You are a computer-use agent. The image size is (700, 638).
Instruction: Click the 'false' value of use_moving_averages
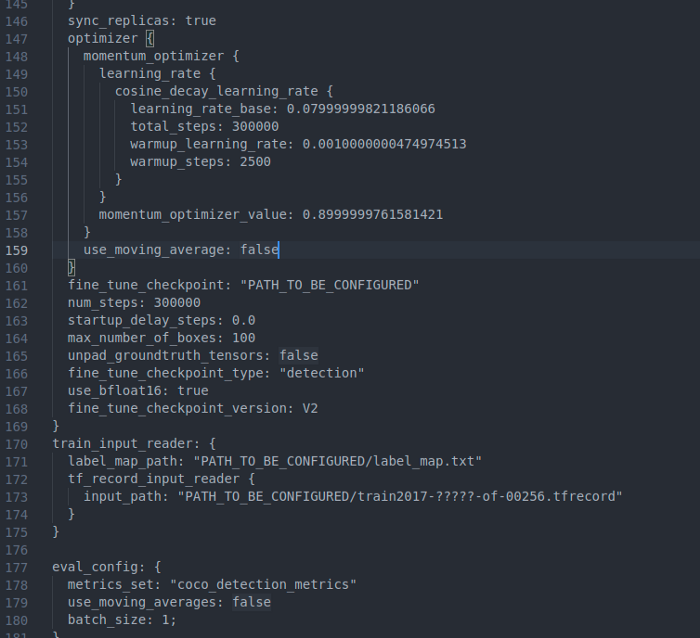tap(251, 602)
